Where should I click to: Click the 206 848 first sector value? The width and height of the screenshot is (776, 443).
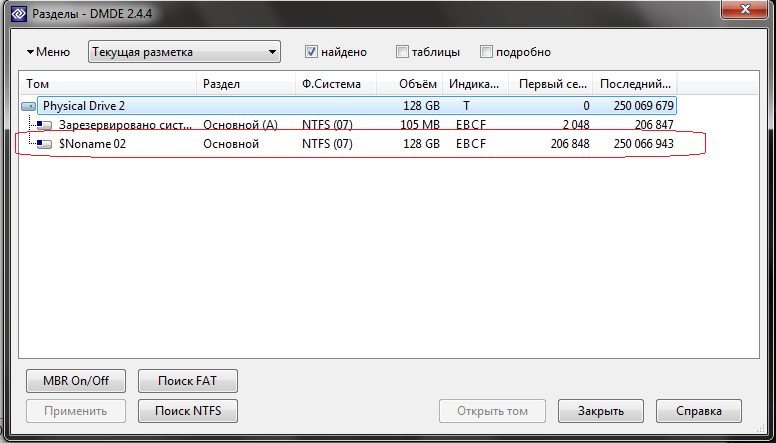click(x=570, y=144)
